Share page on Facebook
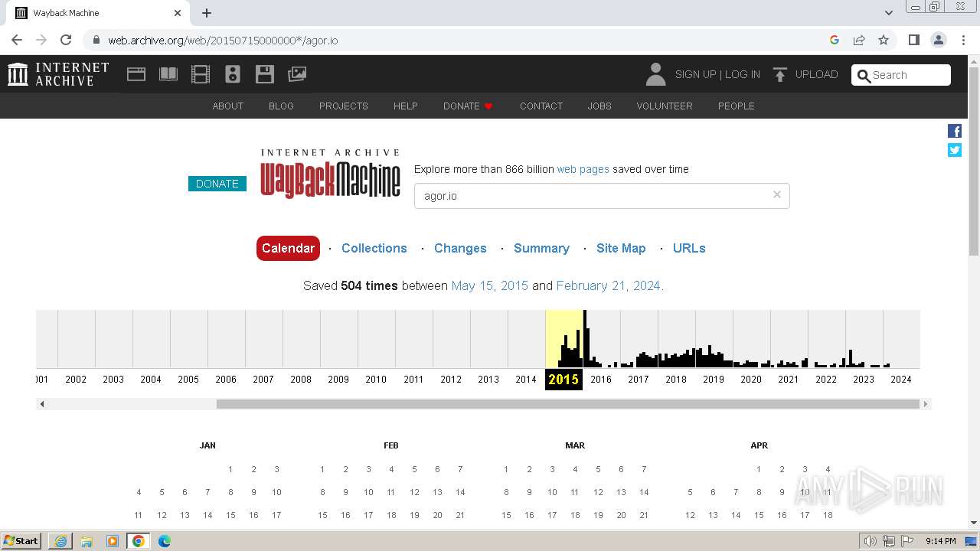This screenshot has height=551, width=980. [955, 131]
